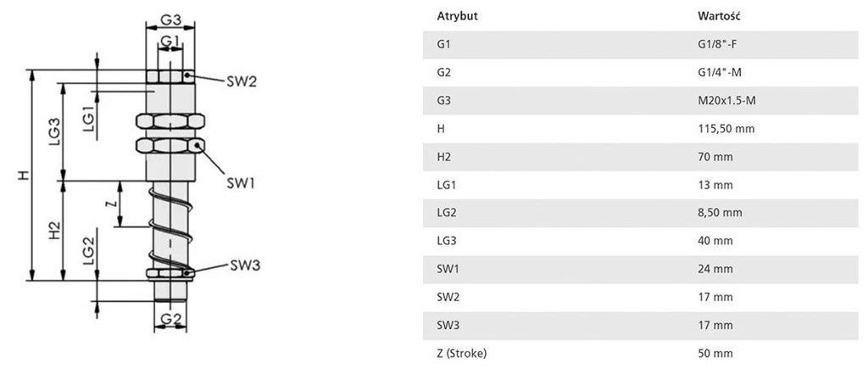Click the SW3 callout label in the drawing
The width and height of the screenshot is (868, 369).
[244, 266]
